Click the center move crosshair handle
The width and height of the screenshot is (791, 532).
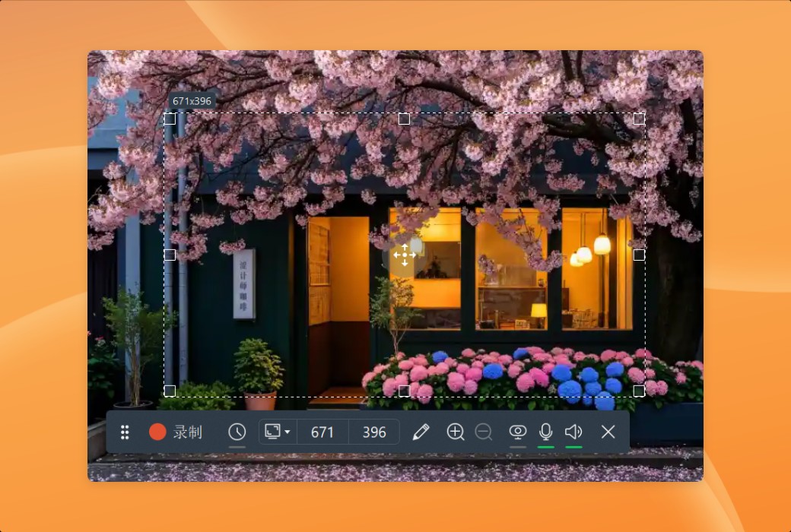(404, 254)
